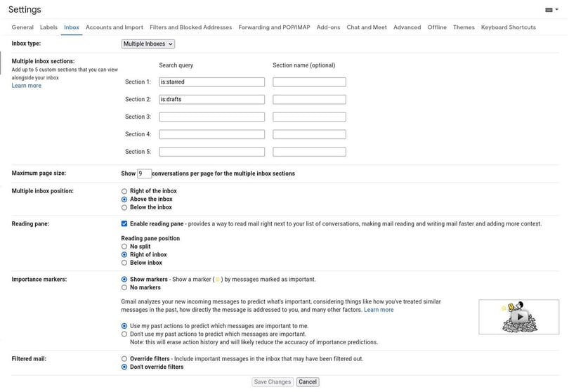Go to Forwarding and POP/IMAP tab
The image size is (569, 392).
point(274,27)
